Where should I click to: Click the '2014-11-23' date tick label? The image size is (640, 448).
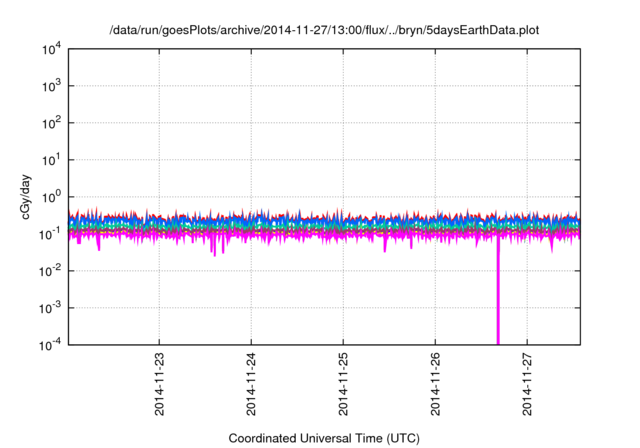(x=159, y=384)
